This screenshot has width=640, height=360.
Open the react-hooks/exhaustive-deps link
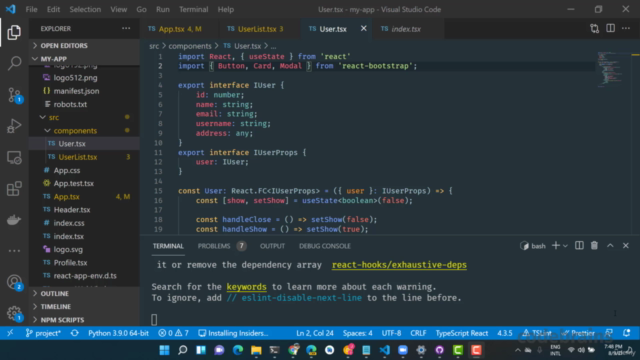tap(399, 265)
